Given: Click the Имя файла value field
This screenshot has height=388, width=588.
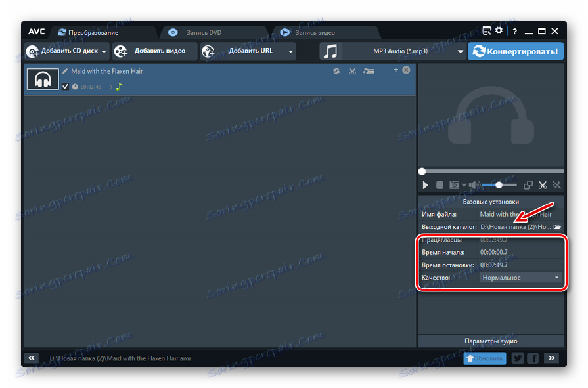Looking at the screenshot, I should pyautogui.click(x=521, y=215).
